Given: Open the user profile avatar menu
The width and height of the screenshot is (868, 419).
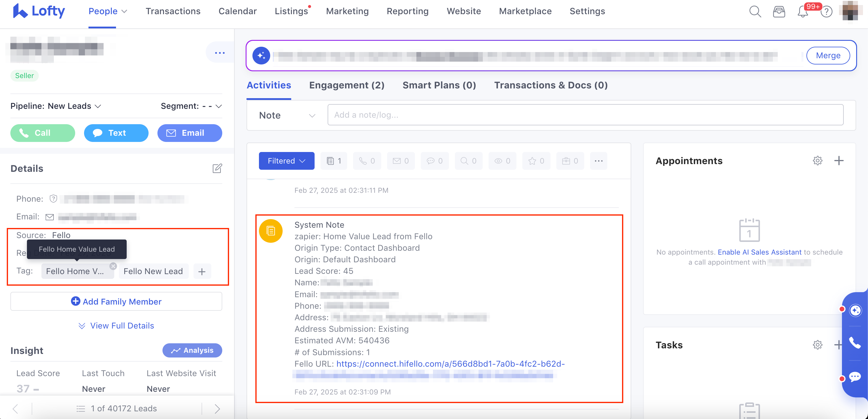Looking at the screenshot, I should click(x=850, y=11).
